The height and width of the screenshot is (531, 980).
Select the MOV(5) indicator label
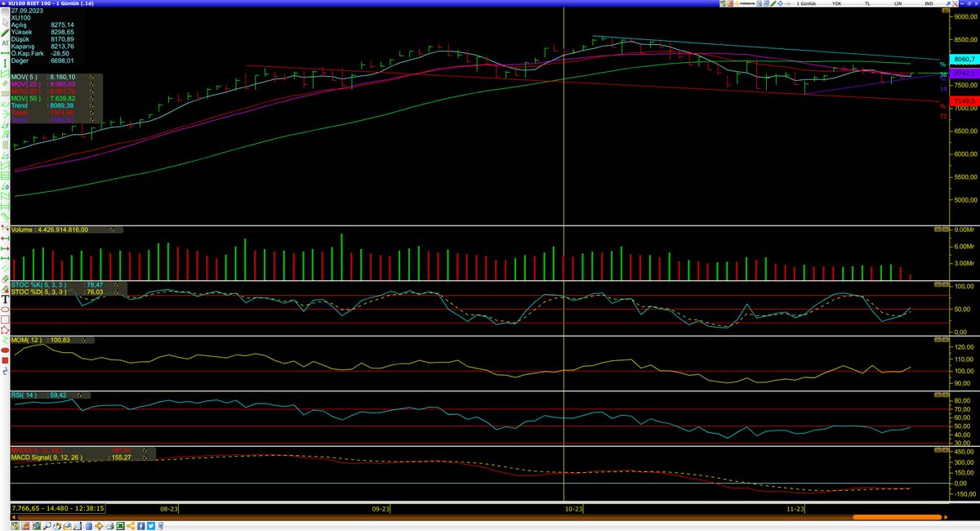(x=24, y=77)
